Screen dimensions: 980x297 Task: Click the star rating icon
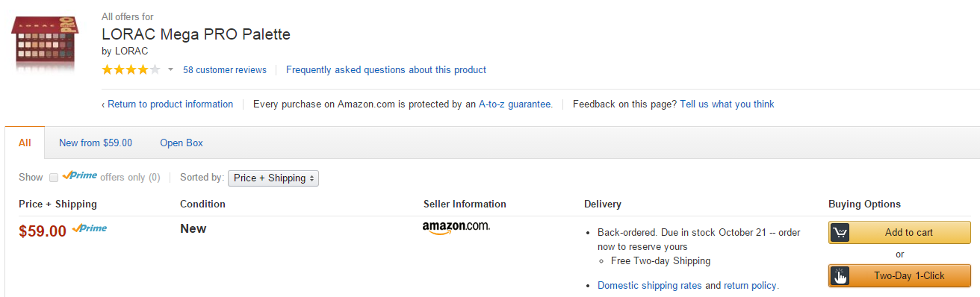click(131, 70)
